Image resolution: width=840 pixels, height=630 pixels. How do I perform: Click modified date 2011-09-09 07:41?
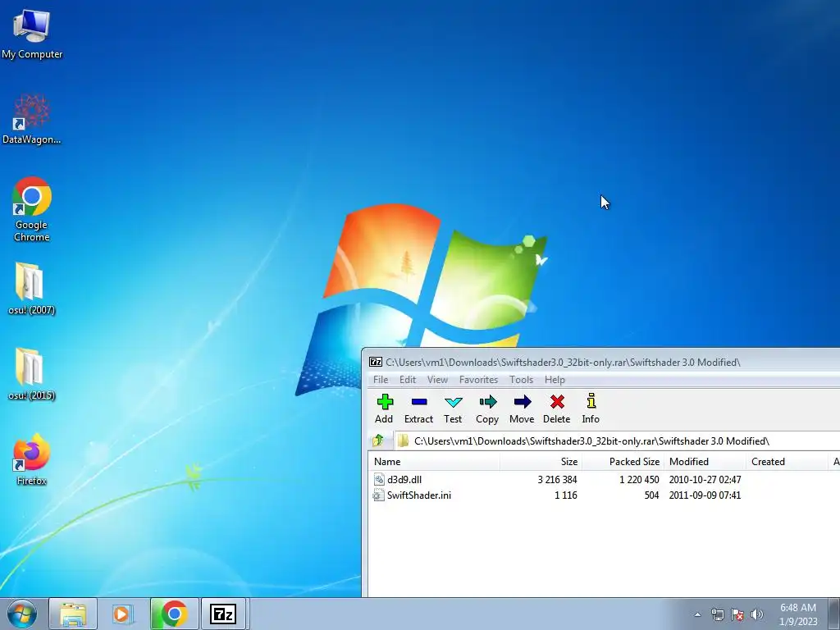coord(705,495)
